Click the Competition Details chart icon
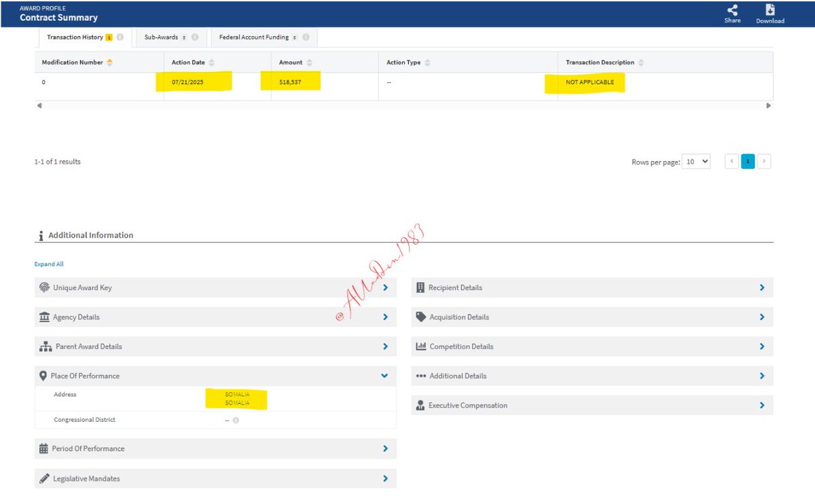The height and width of the screenshot is (504, 815). pyautogui.click(x=421, y=346)
